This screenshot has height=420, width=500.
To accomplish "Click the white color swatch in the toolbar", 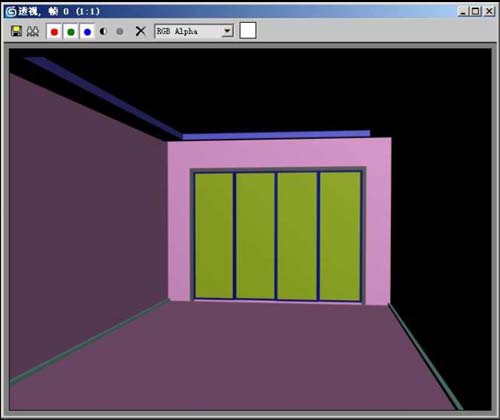I will click(248, 31).
